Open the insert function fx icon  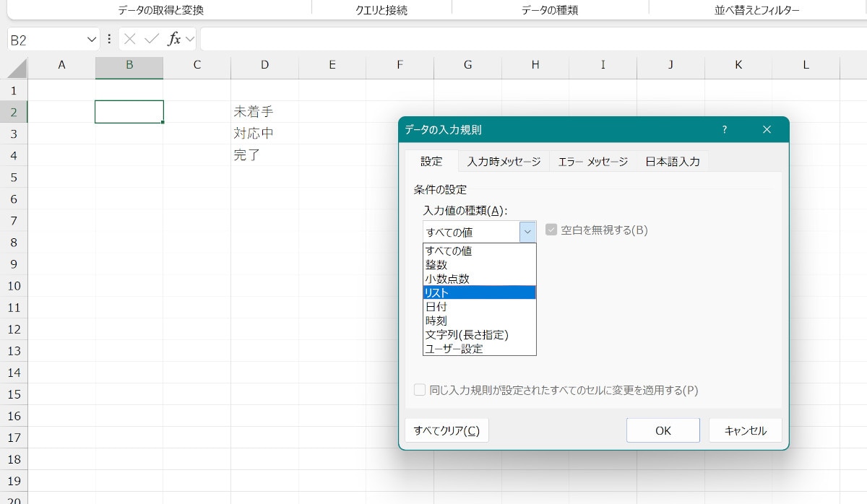click(x=173, y=39)
